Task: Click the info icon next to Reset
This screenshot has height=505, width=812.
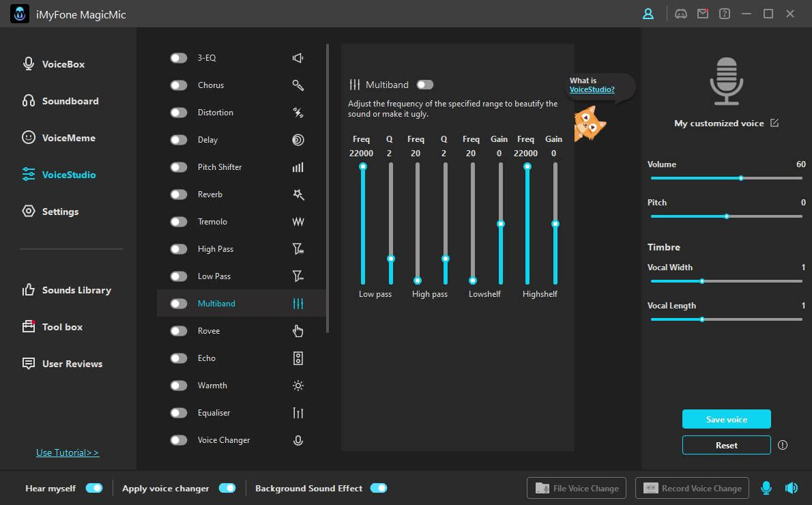Action: pyautogui.click(x=783, y=446)
